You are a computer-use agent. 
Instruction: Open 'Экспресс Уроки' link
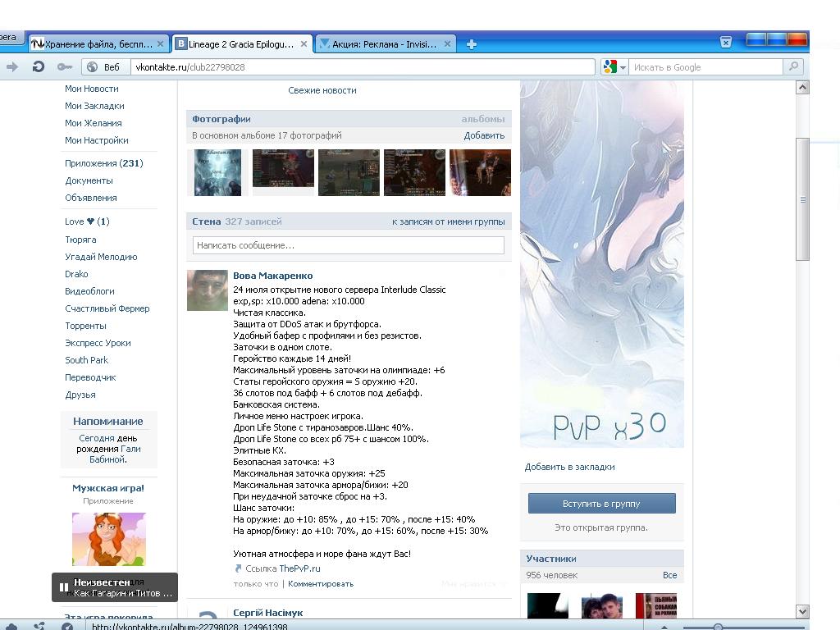[x=98, y=343]
